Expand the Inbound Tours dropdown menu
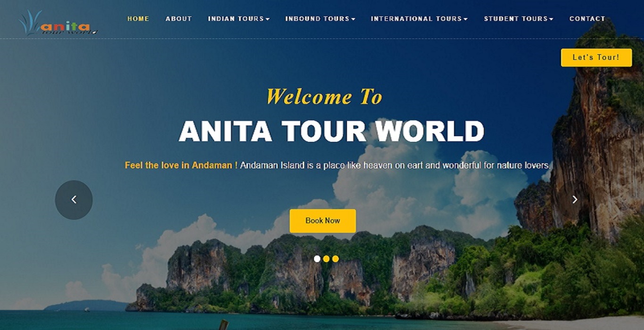 tap(320, 19)
